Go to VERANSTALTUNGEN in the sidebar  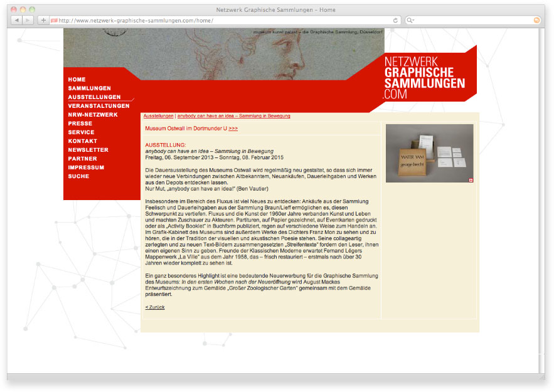click(99, 106)
